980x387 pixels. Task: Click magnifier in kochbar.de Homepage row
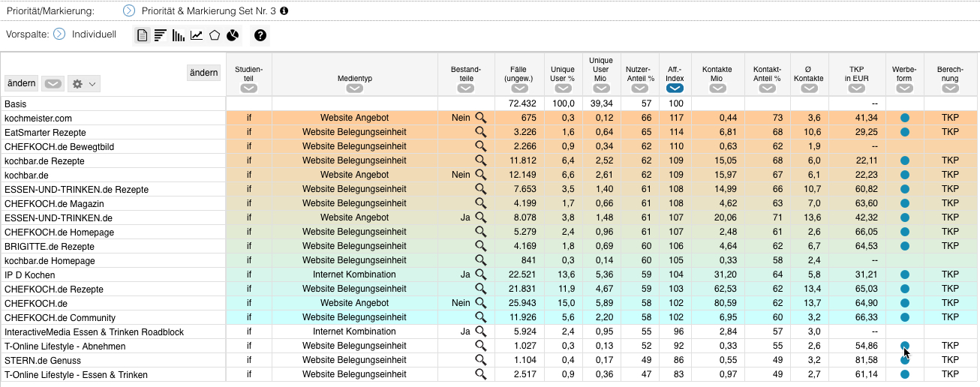tap(480, 260)
